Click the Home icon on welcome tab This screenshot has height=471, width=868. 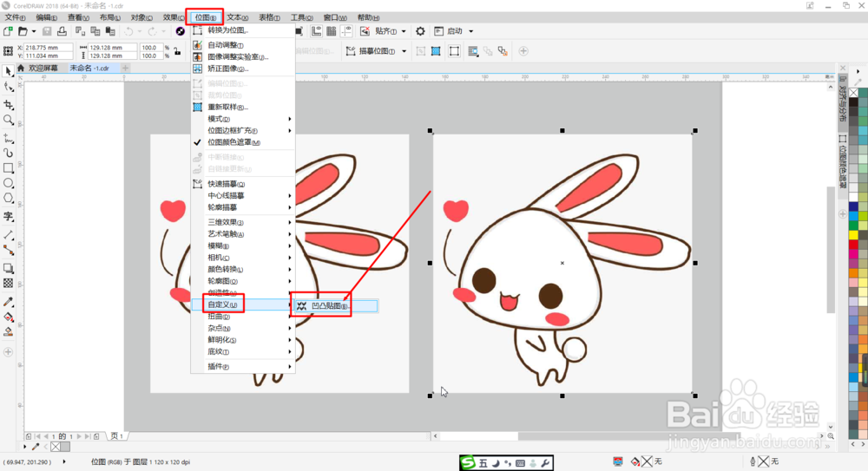point(21,68)
